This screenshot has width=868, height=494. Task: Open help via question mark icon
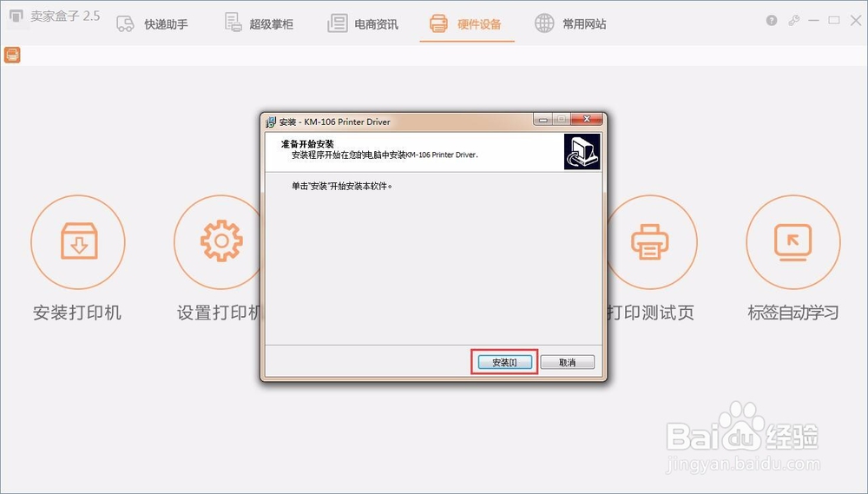tap(772, 21)
